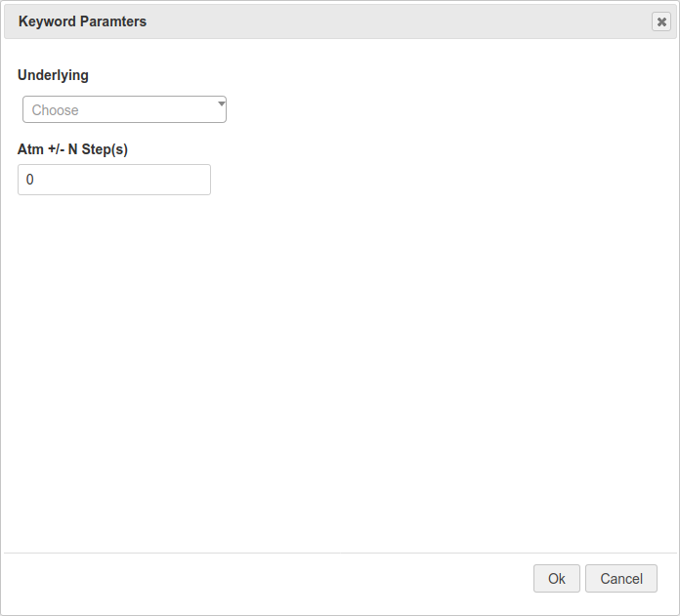Select the 'Choose' placeholder combo box
This screenshot has height=616, width=680.
point(124,109)
